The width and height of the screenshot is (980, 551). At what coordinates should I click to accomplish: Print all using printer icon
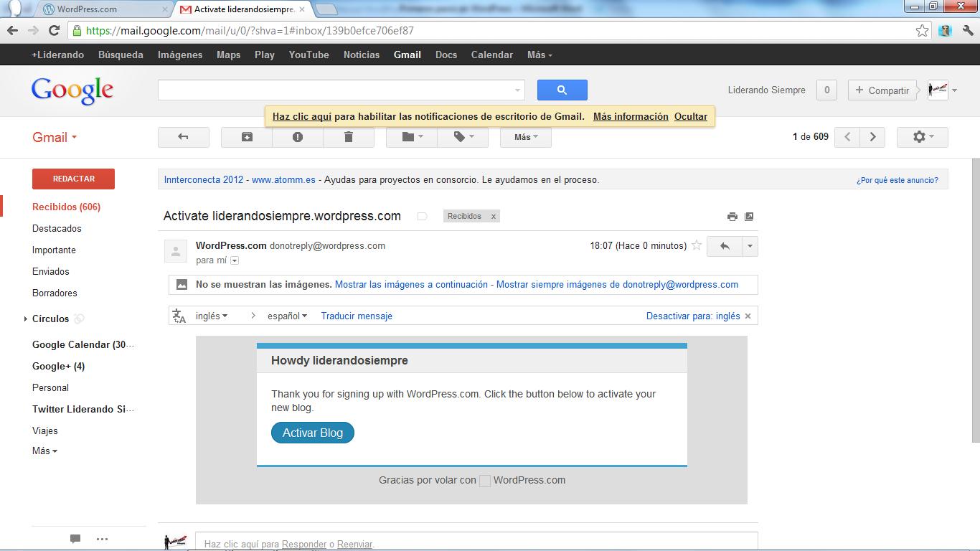click(732, 217)
